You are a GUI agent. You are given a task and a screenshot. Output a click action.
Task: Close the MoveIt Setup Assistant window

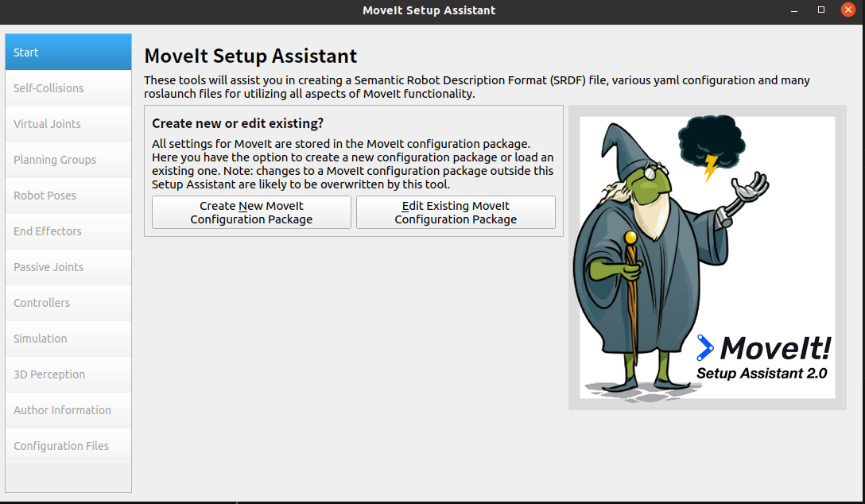[x=848, y=10]
